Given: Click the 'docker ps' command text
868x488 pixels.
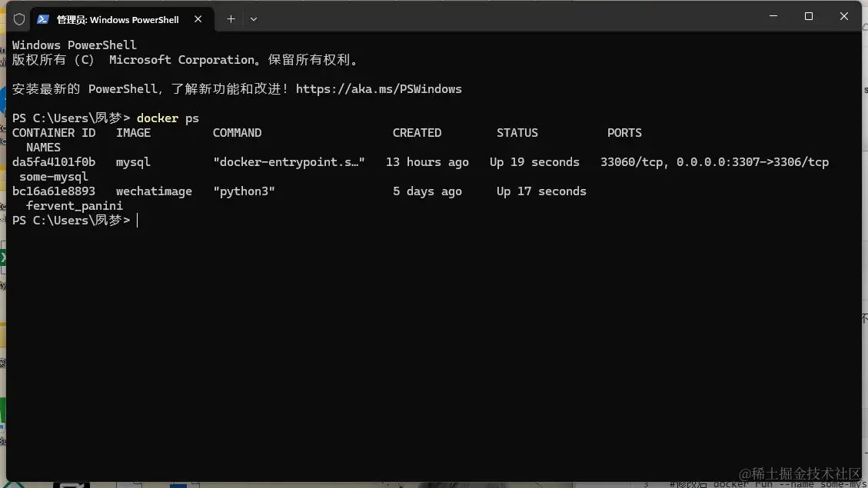Looking at the screenshot, I should pyautogui.click(x=168, y=118).
